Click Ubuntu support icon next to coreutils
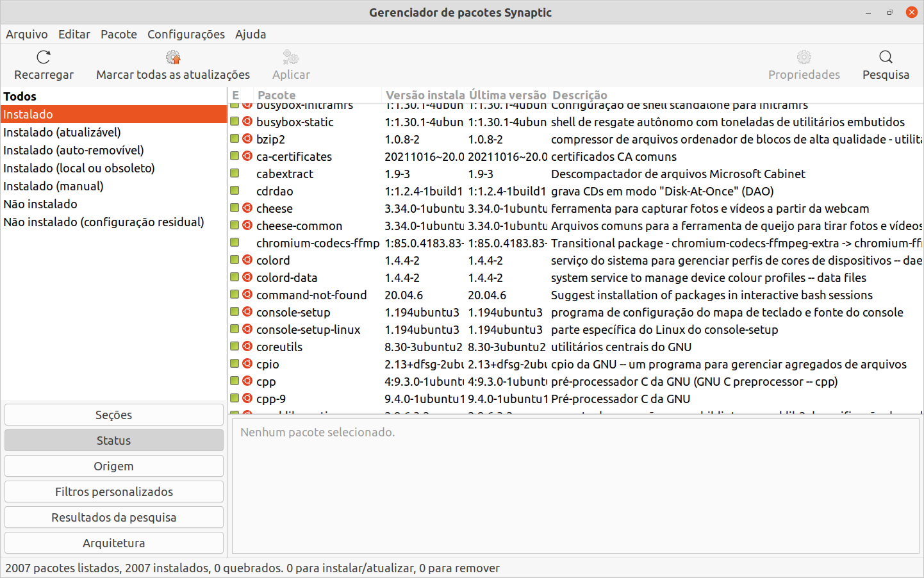 coord(247,346)
